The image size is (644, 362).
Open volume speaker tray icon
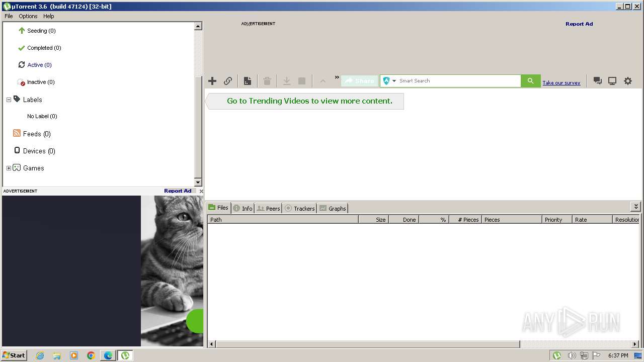pos(572,355)
